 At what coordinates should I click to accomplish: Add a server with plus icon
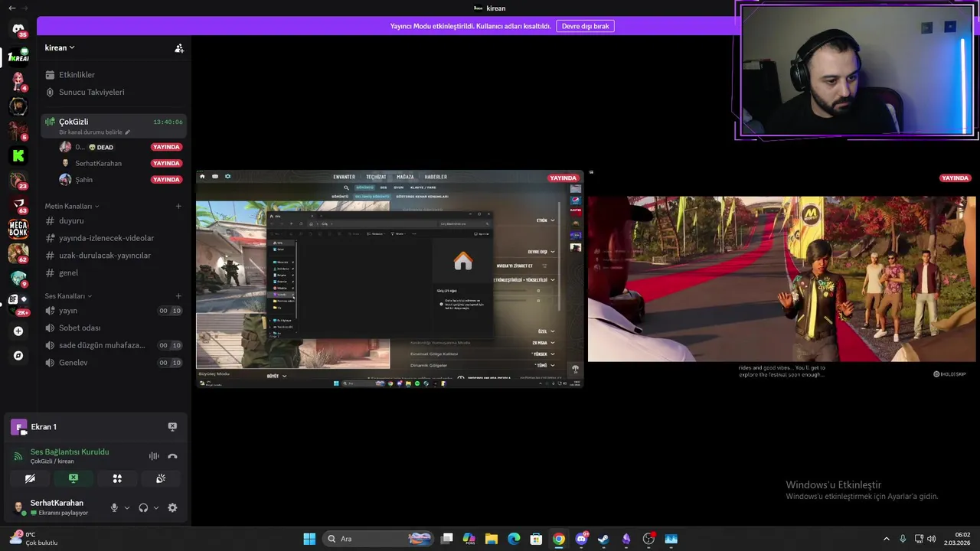18,331
